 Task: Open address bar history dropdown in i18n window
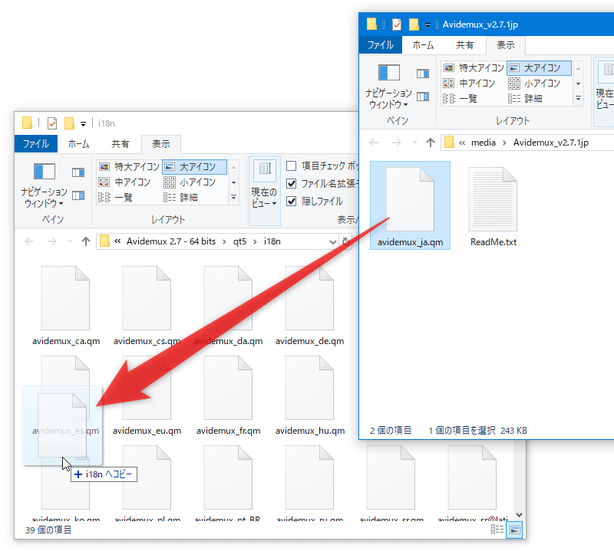pyautogui.click(x=332, y=242)
